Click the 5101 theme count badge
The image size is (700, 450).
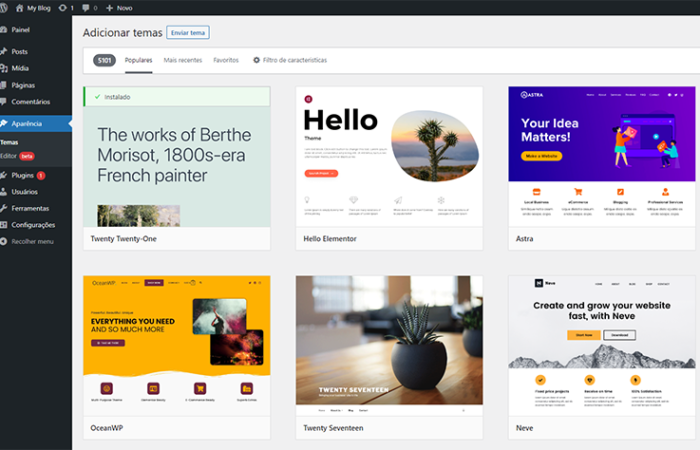[104, 60]
